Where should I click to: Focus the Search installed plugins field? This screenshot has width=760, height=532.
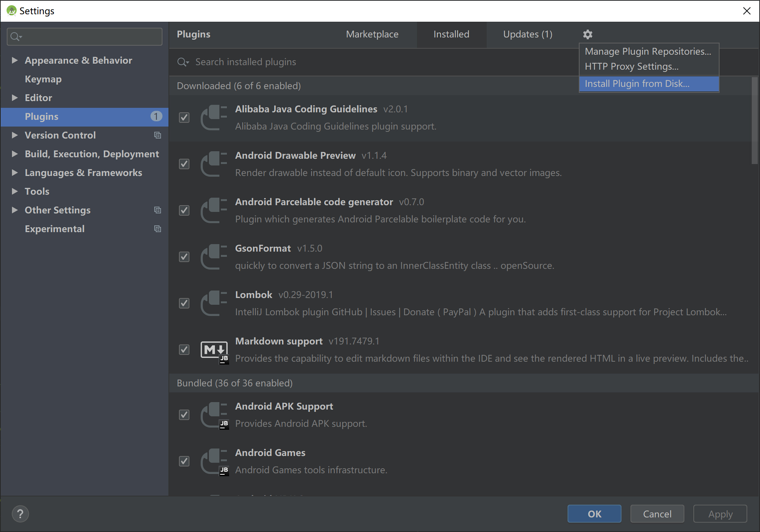coord(374,62)
